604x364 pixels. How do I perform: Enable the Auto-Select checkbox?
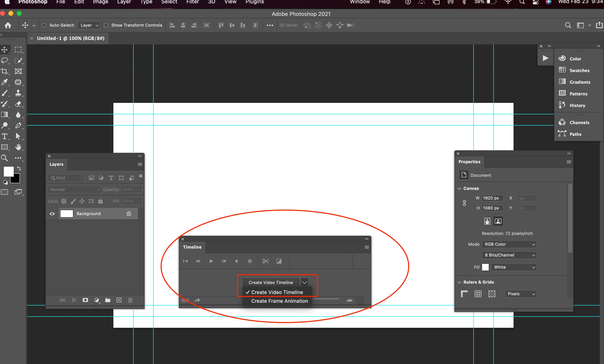(44, 25)
